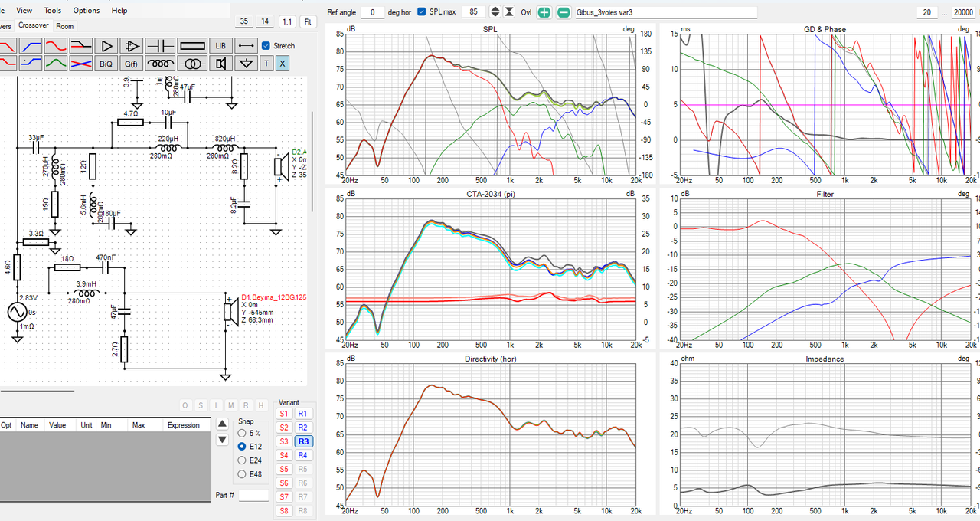
Task: Store variant S8
Action: coord(284,510)
